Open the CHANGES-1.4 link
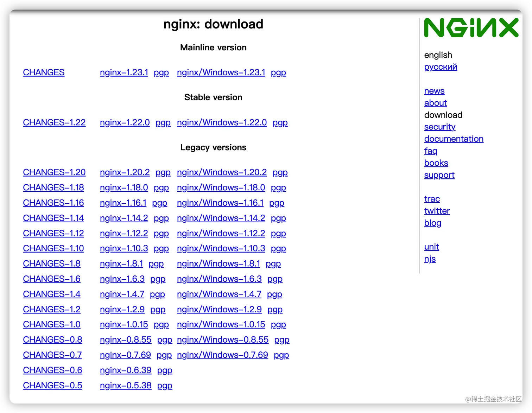The width and height of the screenshot is (532, 413). pos(52,294)
